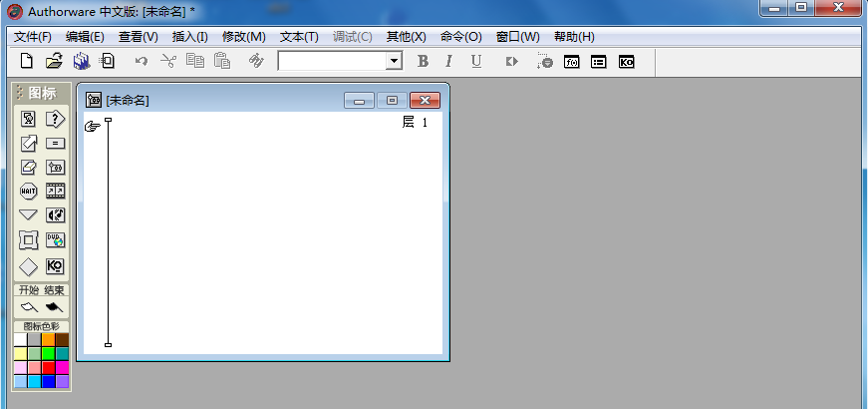
Task: Open the 文件(F) menu
Action: (x=33, y=37)
